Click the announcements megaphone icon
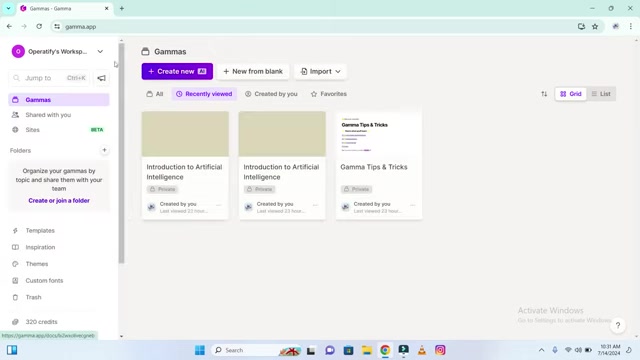This screenshot has height=360, width=640. [x=101, y=78]
